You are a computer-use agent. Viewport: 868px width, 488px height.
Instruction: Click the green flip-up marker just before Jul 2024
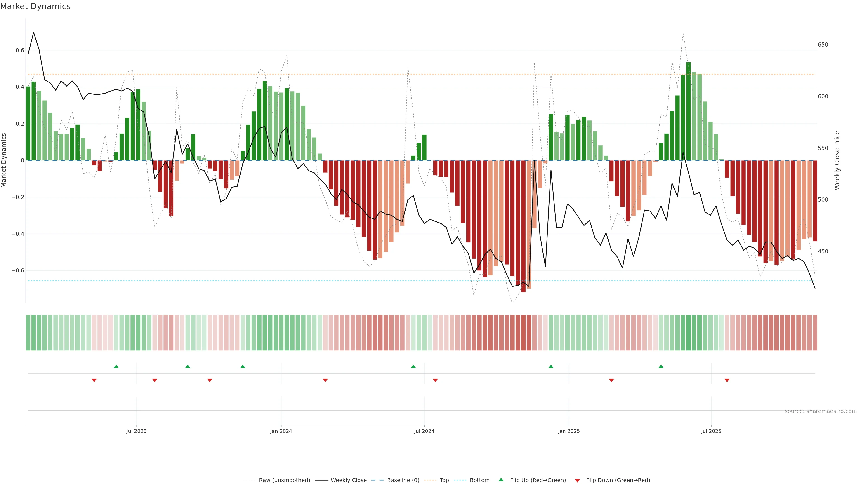coord(413,366)
